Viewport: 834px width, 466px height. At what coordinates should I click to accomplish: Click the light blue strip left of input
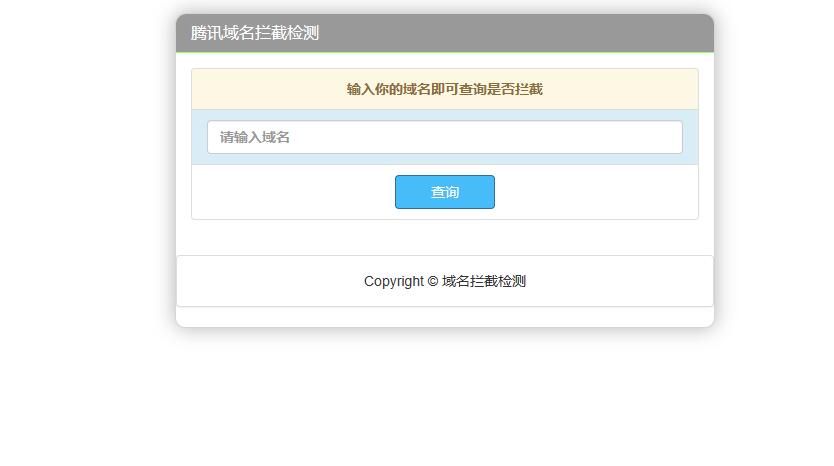(x=199, y=137)
